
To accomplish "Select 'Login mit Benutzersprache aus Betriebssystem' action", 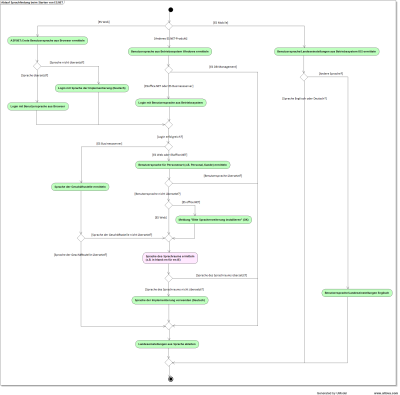I will 171,103.
